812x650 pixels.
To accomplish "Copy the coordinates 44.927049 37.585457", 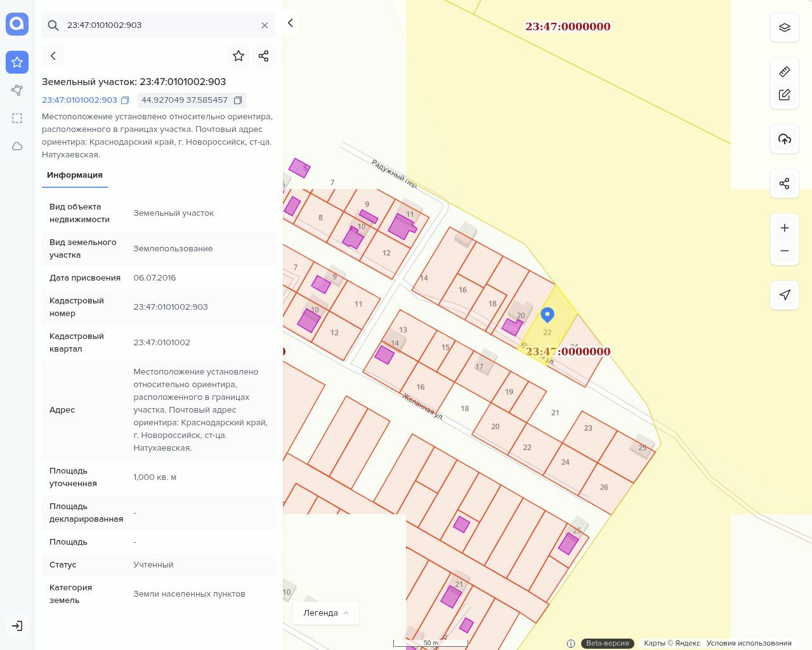I will [238, 100].
